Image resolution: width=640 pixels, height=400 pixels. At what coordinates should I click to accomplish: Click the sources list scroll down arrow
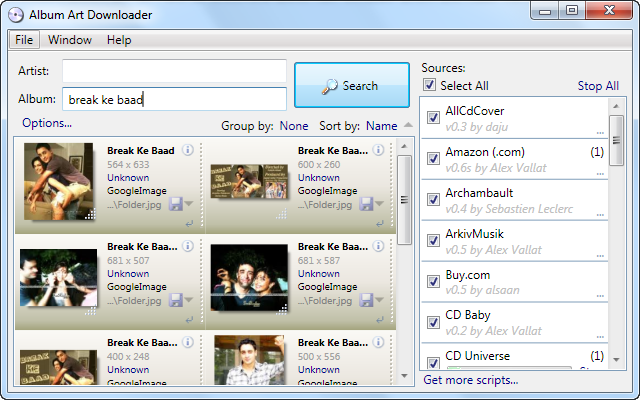pos(616,360)
